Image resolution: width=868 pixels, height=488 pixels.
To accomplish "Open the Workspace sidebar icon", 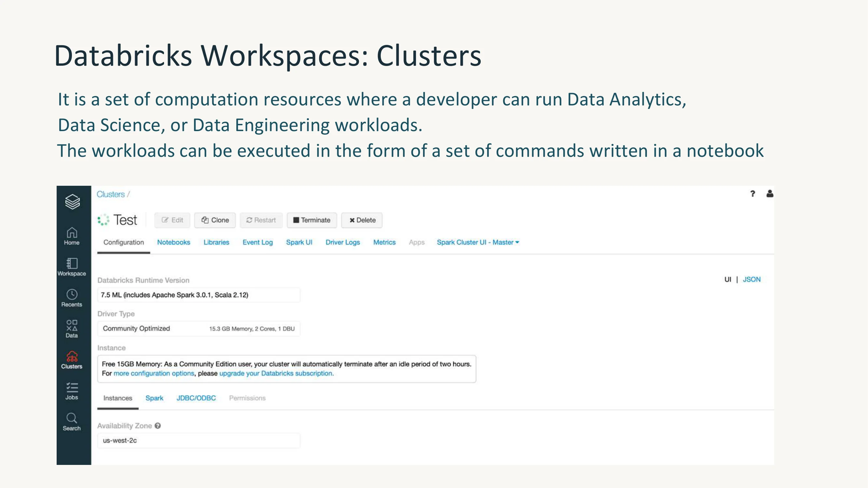I will (72, 267).
